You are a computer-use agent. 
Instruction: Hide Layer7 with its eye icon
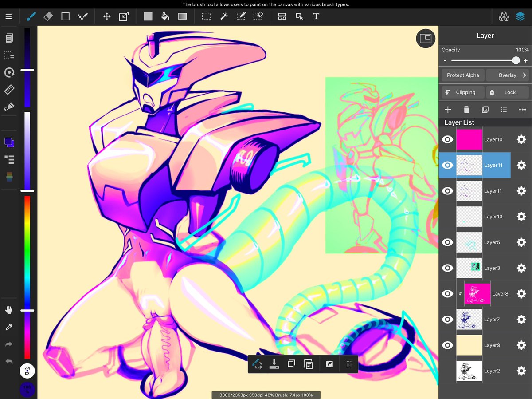point(448,320)
